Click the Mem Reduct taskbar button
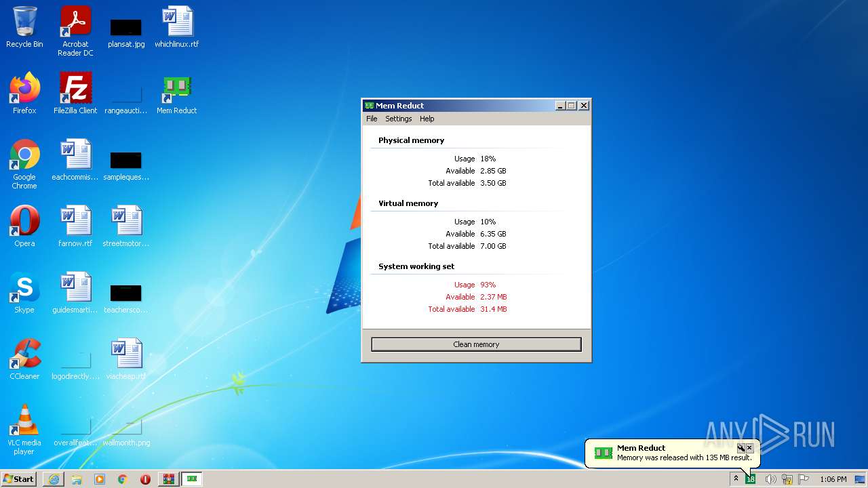The height and width of the screenshot is (488, 868). click(191, 479)
